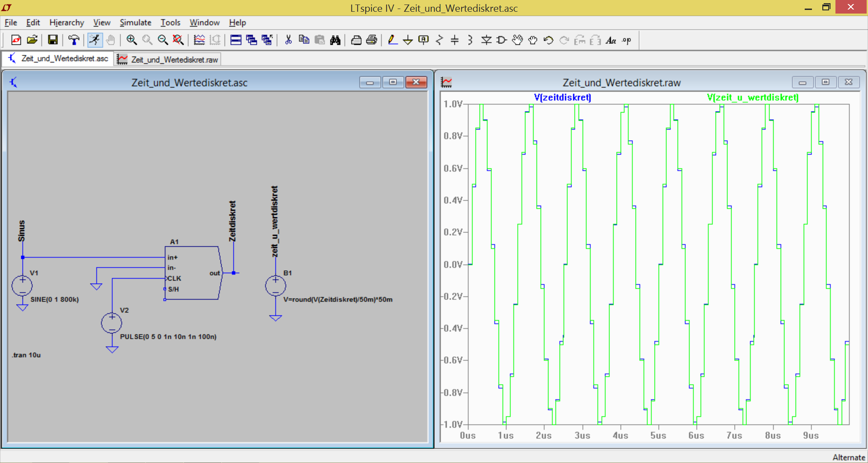This screenshot has width=868, height=463.
Task: Click the Autorange plot icon
Action: coord(199,40)
